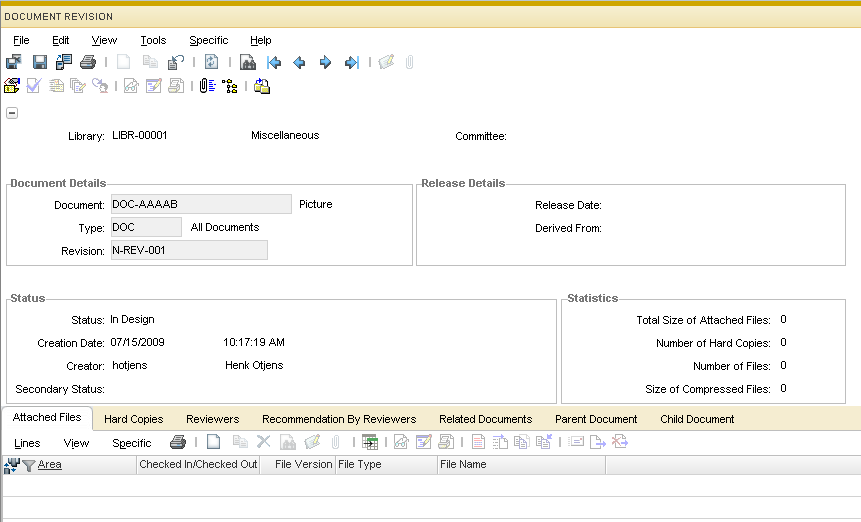Open the View menu in Attached Files toolbar
The height and width of the screenshot is (522, 861).
click(x=76, y=443)
